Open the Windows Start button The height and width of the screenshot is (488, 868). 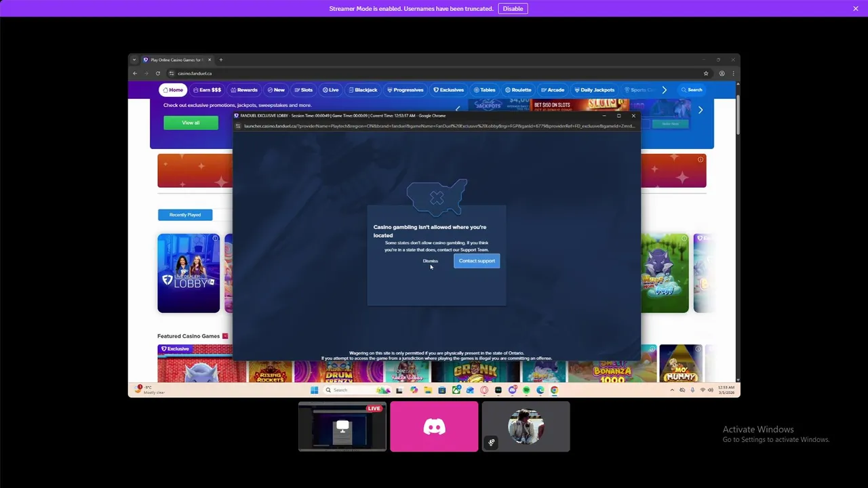(x=314, y=390)
